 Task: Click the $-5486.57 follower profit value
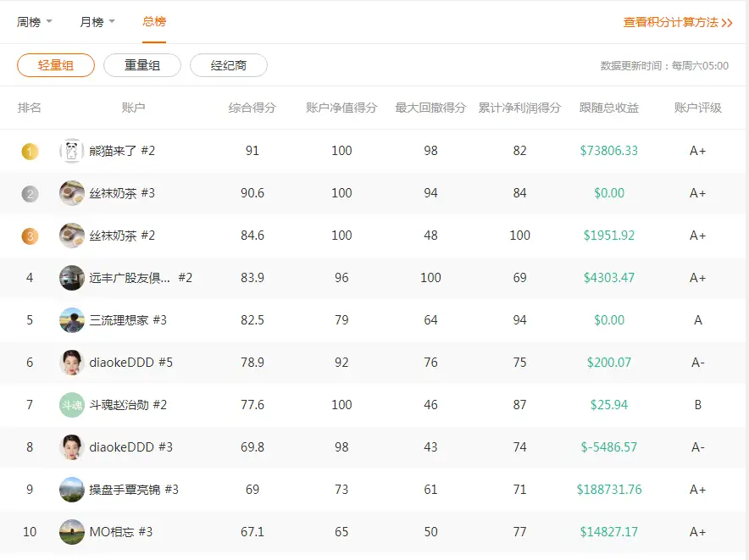609,447
